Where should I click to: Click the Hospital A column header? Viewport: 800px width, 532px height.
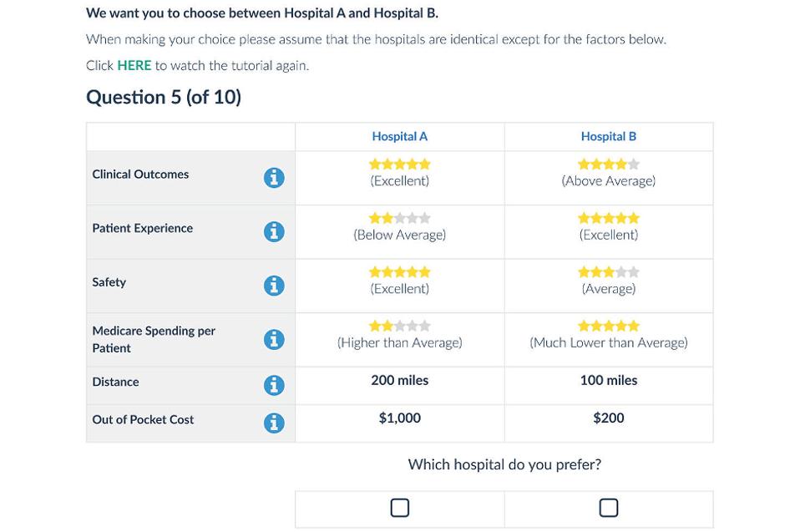[399, 136]
